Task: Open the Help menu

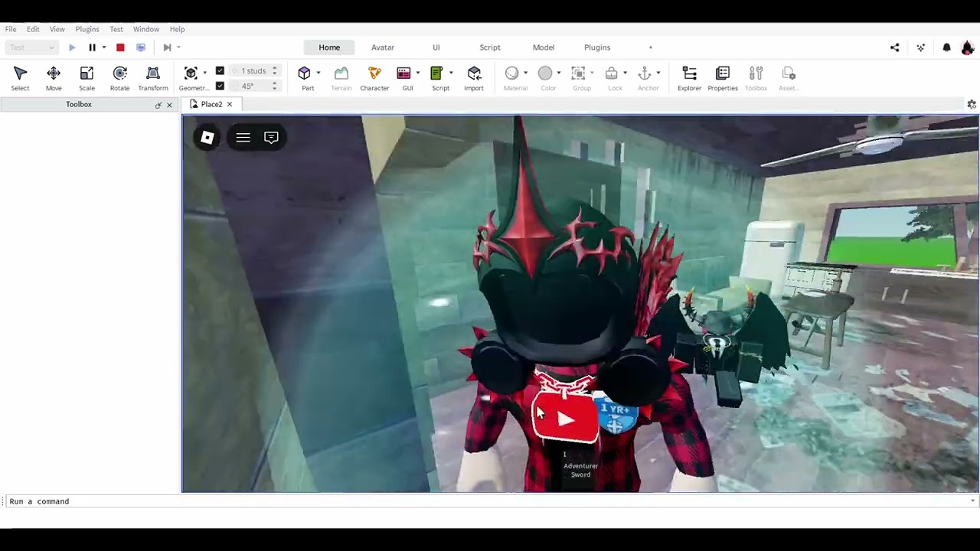Action: [177, 29]
